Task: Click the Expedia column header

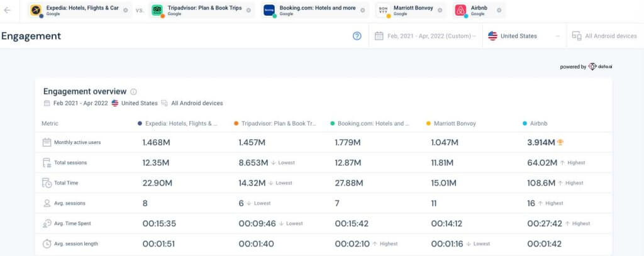Action: 181,123
